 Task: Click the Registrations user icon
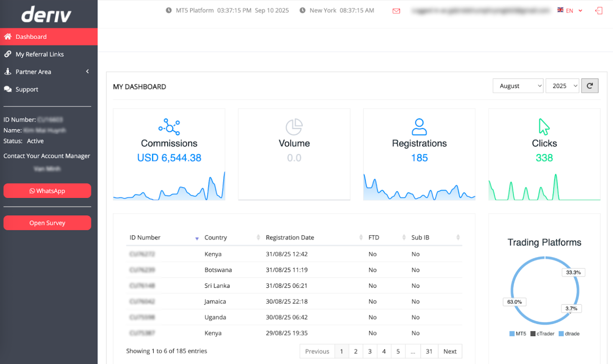pyautogui.click(x=419, y=127)
